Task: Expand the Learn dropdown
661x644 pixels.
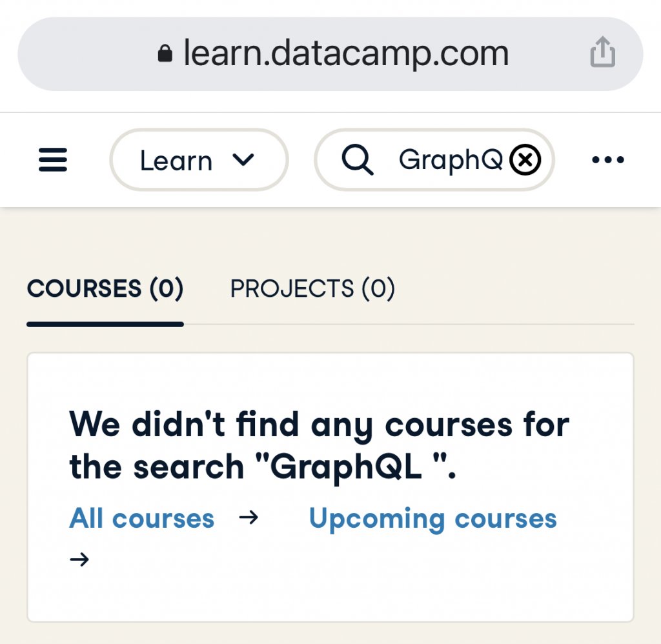Action: (x=199, y=160)
